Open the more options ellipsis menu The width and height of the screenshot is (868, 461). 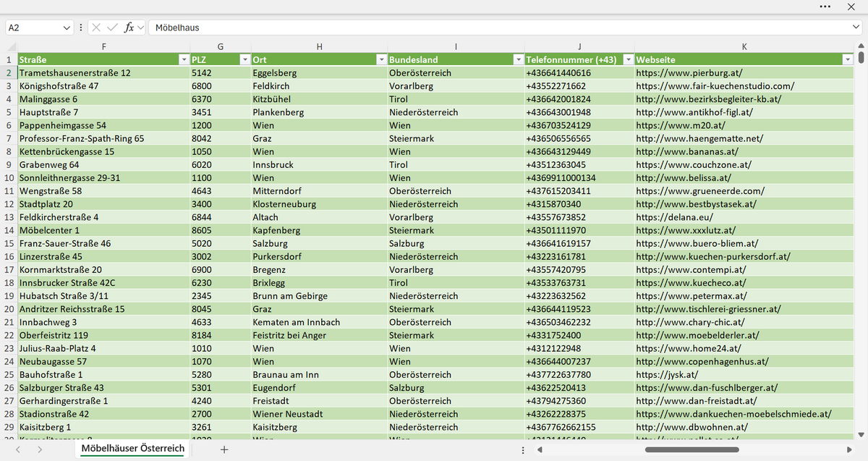pyautogui.click(x=825, y=7)
